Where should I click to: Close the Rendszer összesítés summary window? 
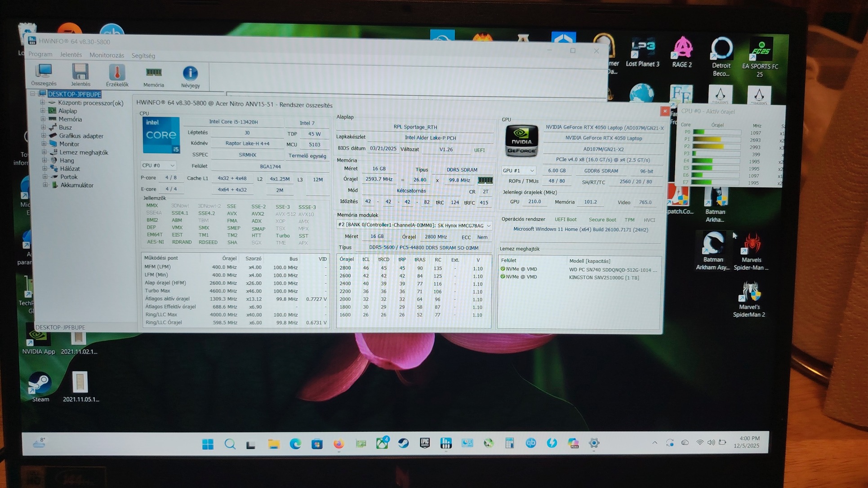coord(665,111)
